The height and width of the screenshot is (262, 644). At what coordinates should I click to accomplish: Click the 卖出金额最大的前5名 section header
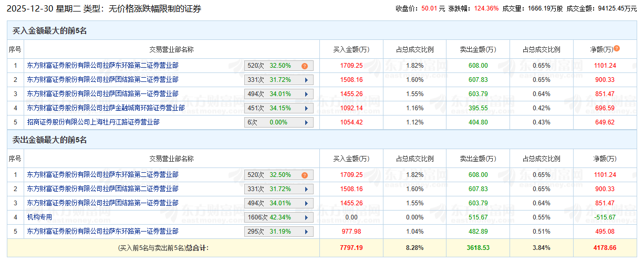[49, 140]
